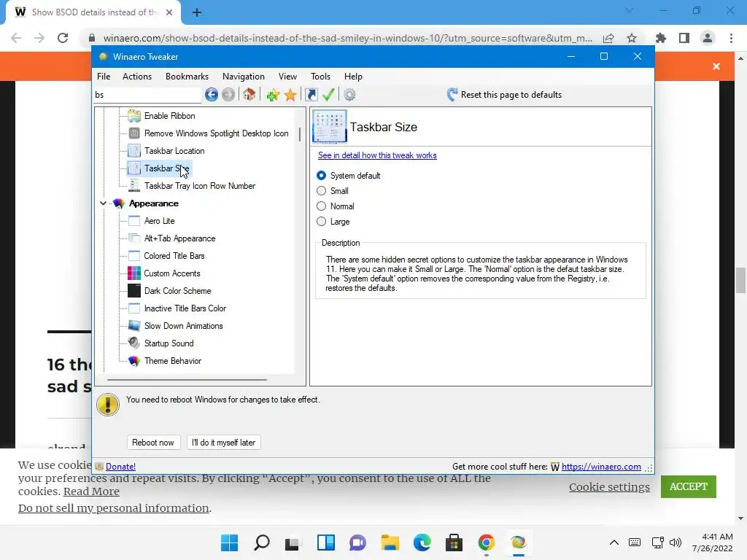Select Aero Lite tree item
Viewport: 747px width, 560px height.
160,221
